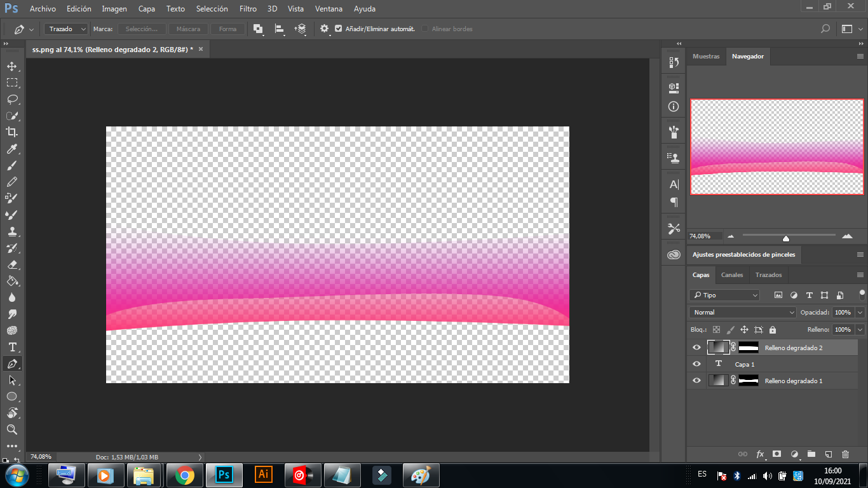Toggle lock all for layer
The width and height of the screenshot is (868, 488).
pos(773,330)
